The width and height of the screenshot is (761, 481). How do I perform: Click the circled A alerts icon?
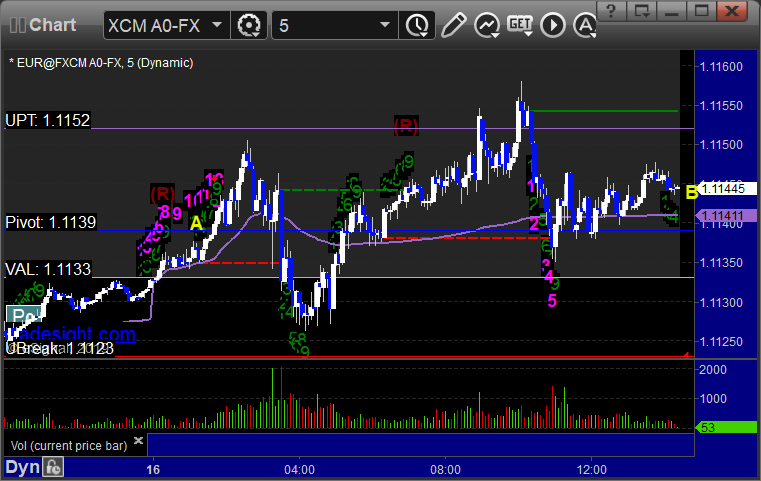coord(585,25)
